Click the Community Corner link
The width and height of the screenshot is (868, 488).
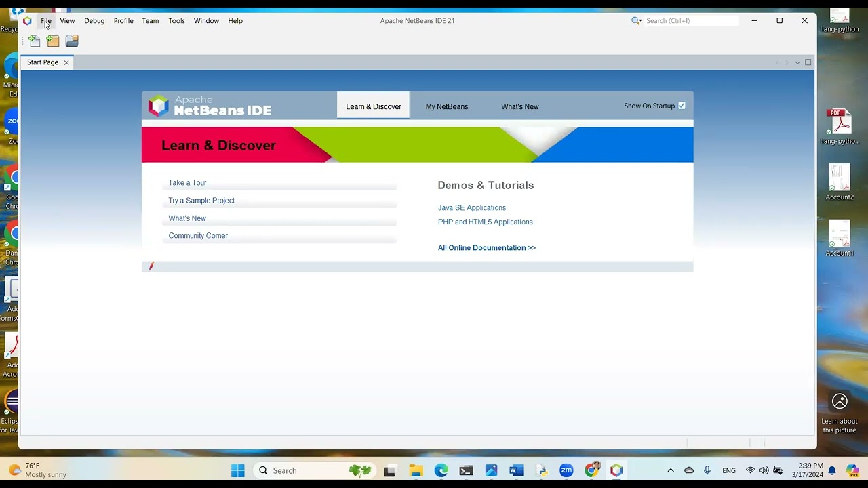(198, 236)
